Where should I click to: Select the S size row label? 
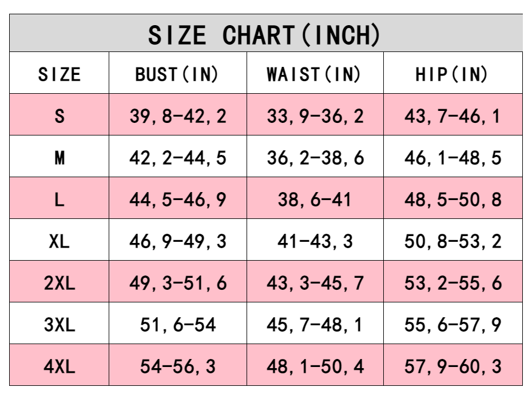point(59,116)
